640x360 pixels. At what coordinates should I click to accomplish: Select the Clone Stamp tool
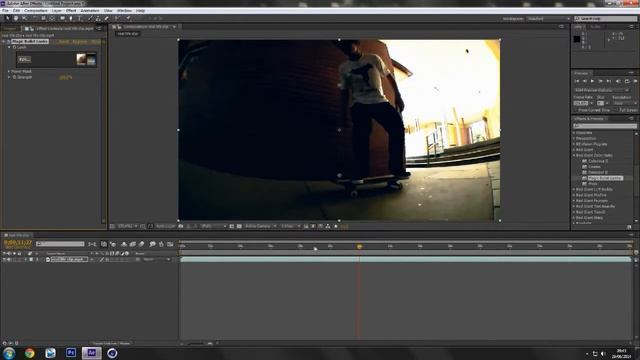[x=98, y=18]
